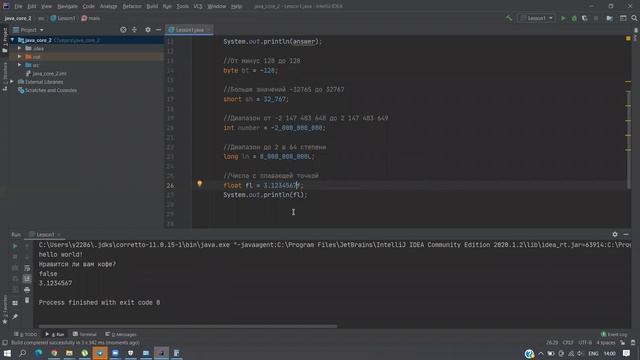Screen dimensions: 640x360
Task: Click the CRLF line separator in the status bar
Action: tap(568, 343)
